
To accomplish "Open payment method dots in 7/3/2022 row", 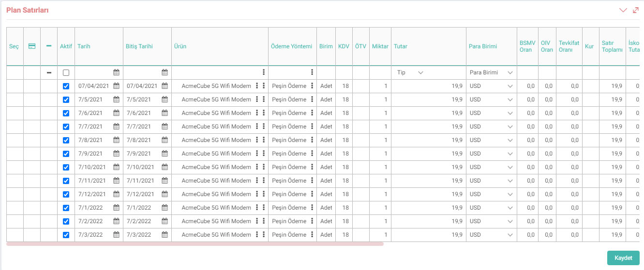I will pyautogui.click(x=312, y=235).
